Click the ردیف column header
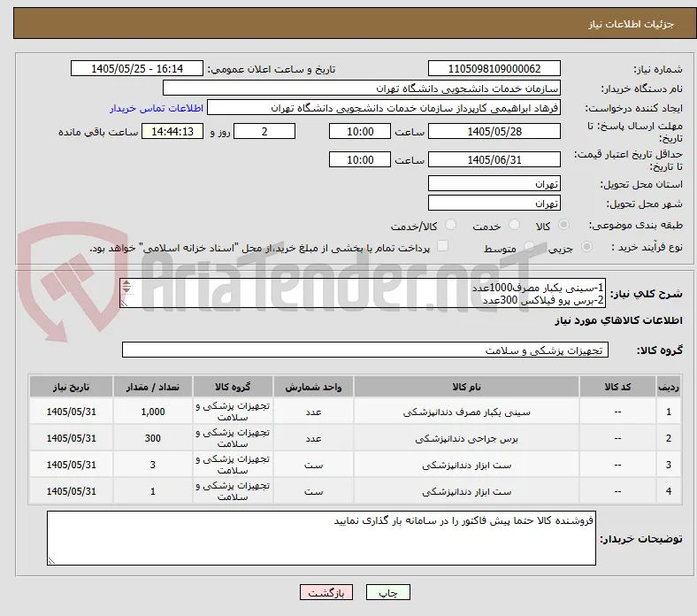This screenshot has width=697, height=616. tap(668, 387)
